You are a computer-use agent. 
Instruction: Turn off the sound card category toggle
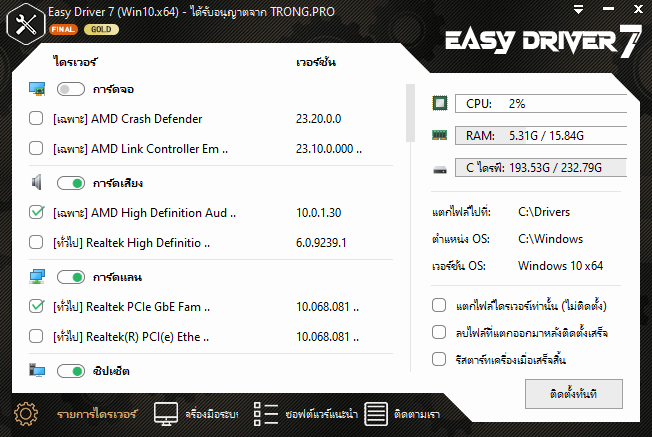point(71,183)
